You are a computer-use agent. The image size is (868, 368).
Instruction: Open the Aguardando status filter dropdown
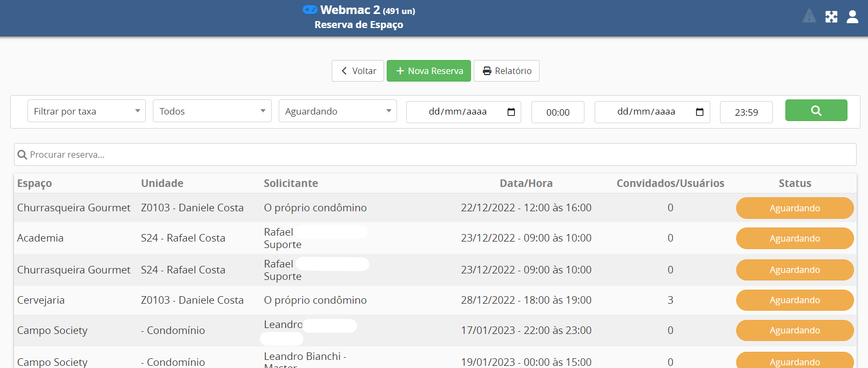pos(338,111)
